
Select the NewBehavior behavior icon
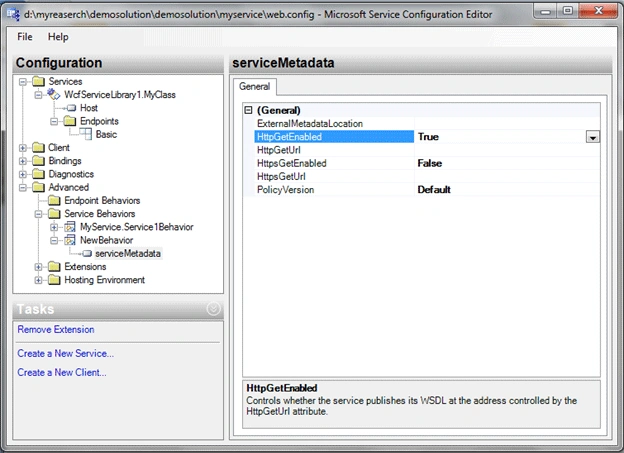click(70, 240)
